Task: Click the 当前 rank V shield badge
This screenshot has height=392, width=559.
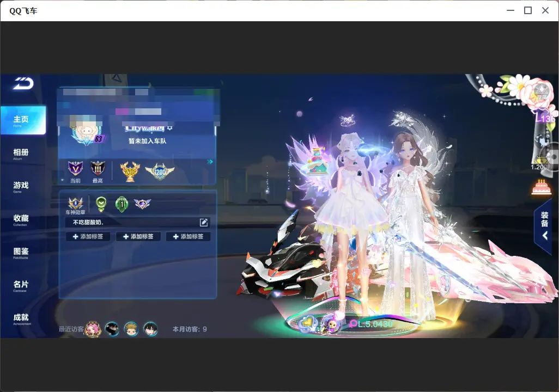Action: [75, 168]
